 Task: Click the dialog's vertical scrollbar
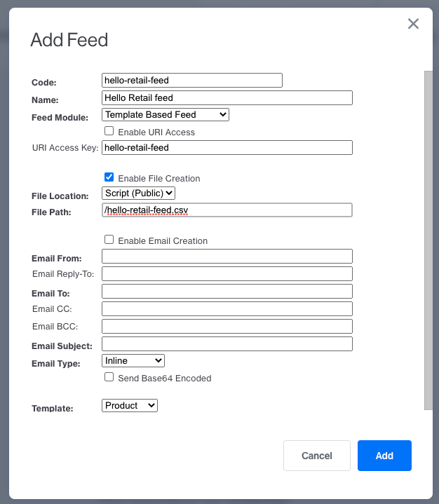pos(428,238)
